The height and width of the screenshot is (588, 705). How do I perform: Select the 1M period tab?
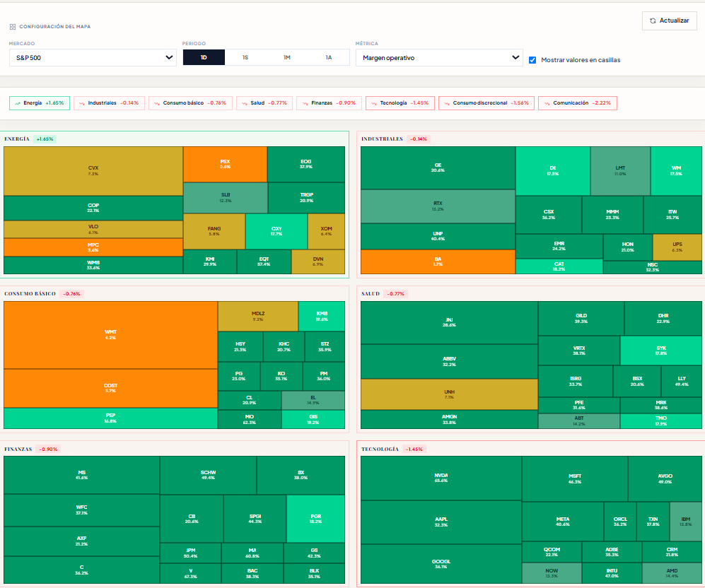(287, 57)
